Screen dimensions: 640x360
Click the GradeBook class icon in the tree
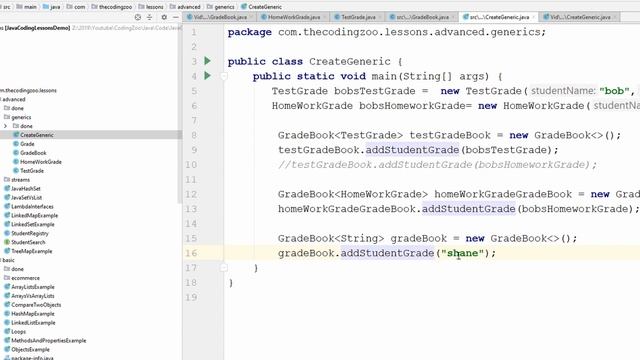point(16,153)
